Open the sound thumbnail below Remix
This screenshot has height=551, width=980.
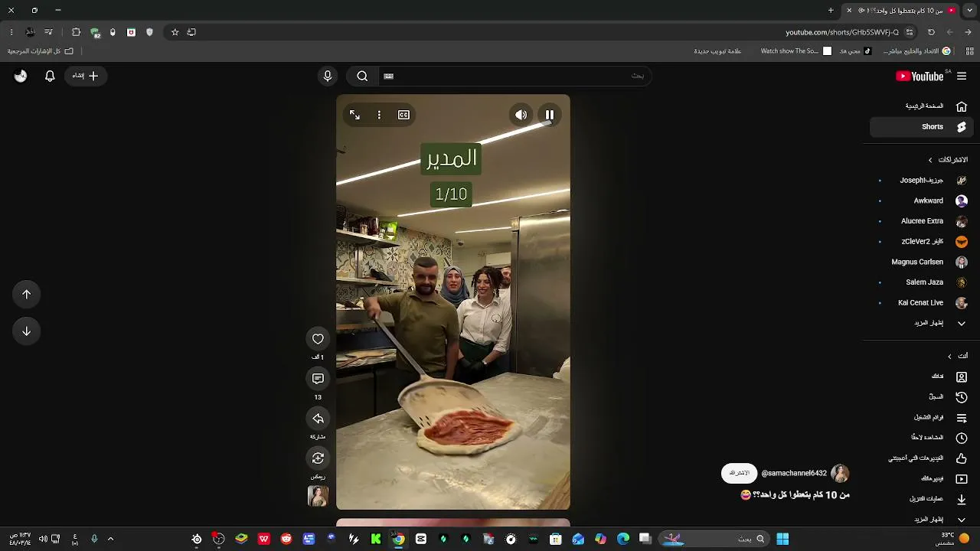(x=318, y=496)
